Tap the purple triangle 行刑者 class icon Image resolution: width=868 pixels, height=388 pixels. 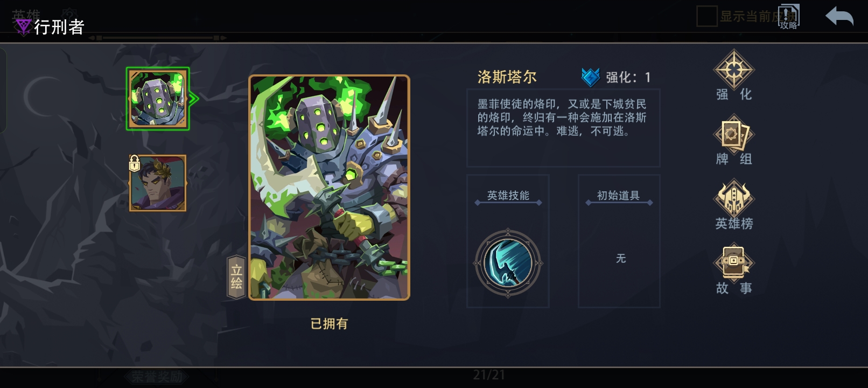click(x=23, y=26)
